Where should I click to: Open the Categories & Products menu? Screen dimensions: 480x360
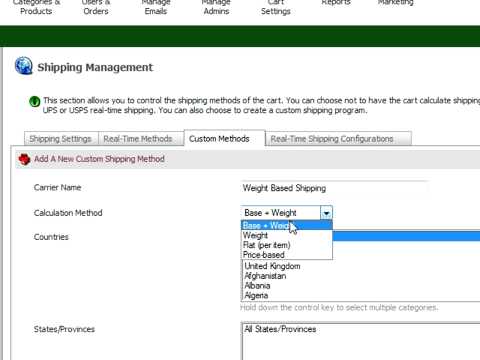tap(36, 7)
